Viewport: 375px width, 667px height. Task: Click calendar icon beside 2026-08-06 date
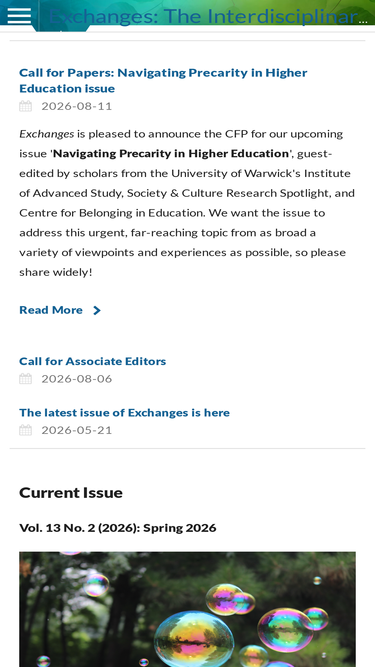tap(26, 379)
